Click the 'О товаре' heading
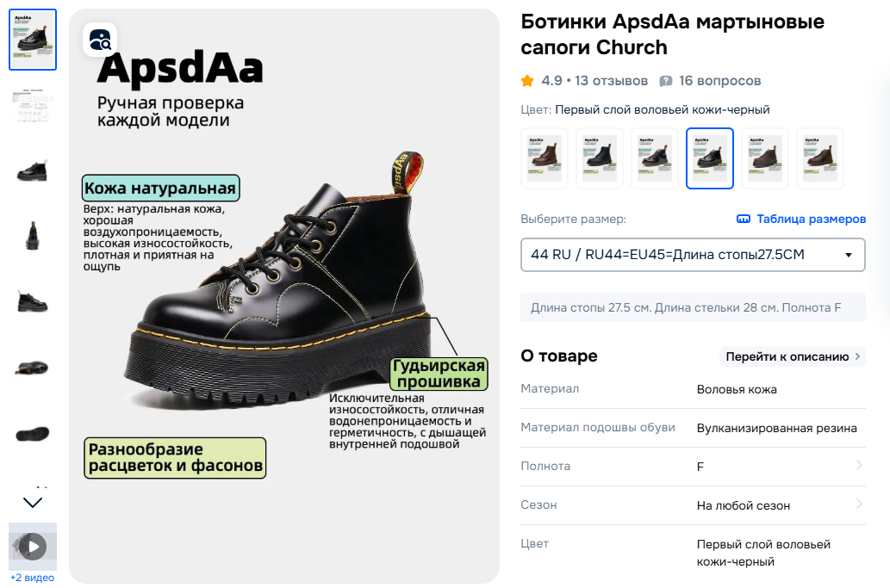This screenshot has height=588, width=890. pos(559,356)
